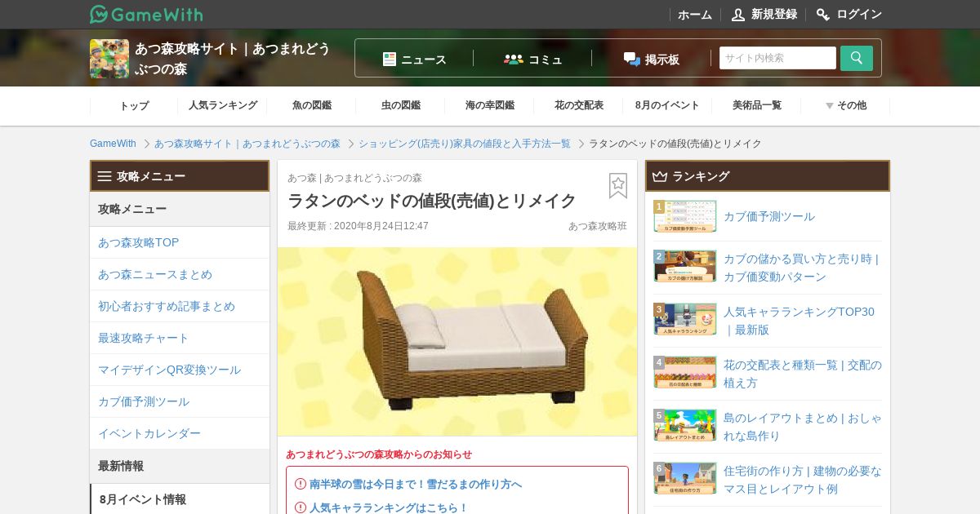Screen dimensions: 980x514
Task: Open ranking link 花の交配表と種類一覧
Action: click(803, 374)
